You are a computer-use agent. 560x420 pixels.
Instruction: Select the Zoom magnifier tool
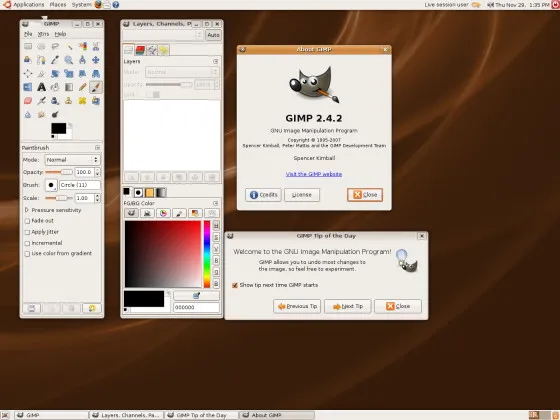[69, 60]
